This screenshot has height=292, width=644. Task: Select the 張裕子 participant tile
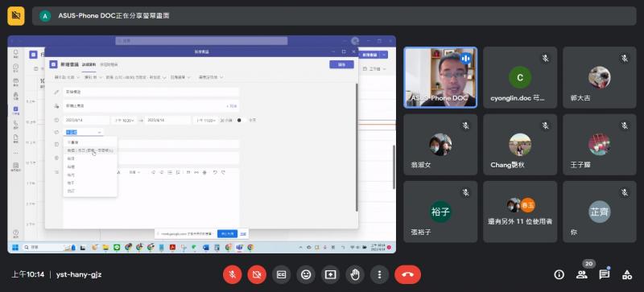click(x=440, y=212)
